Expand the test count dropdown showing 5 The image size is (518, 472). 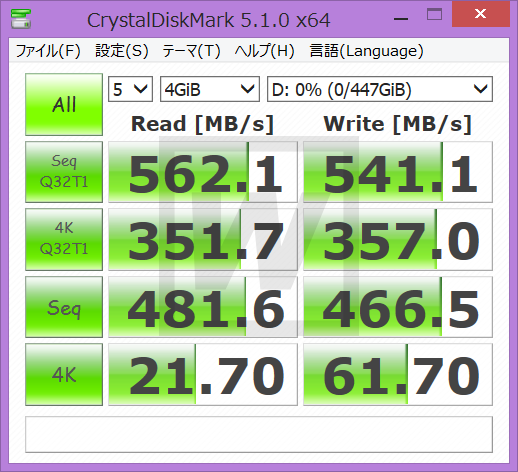click(x=130, y=89)
